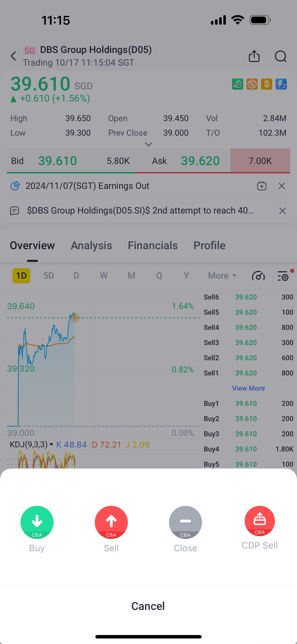
Task: Tap the T/O 102.3M value
Action: pos(272,133)
